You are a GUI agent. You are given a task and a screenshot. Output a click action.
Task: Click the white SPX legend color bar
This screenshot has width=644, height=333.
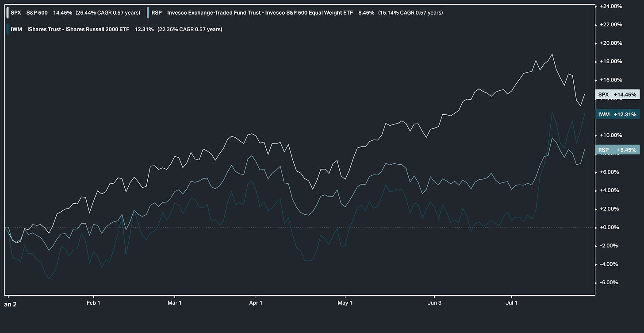[8, 13]
